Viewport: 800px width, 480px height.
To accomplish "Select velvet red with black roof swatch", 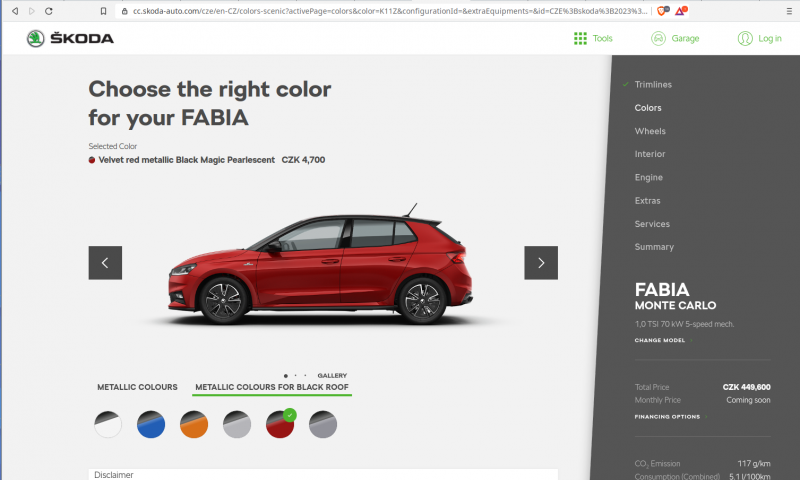I will pyautogui.click(x=280, y=424).
